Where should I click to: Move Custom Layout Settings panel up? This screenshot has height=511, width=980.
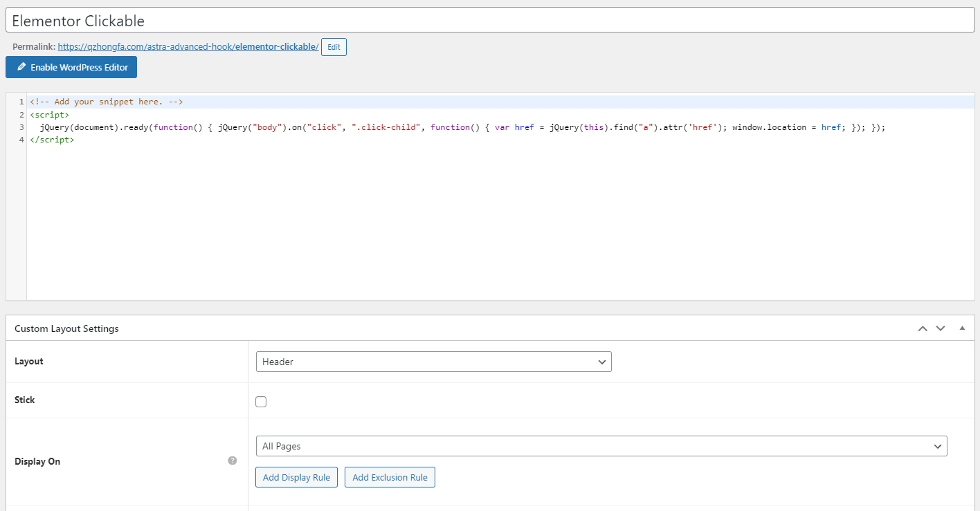tap(923, 328)
